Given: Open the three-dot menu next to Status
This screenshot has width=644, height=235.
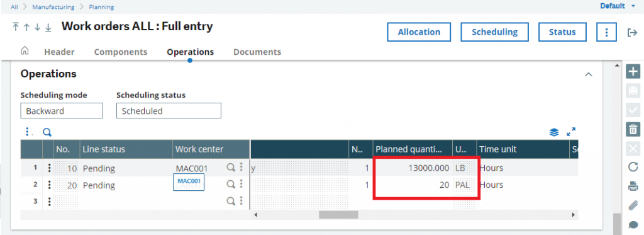Looking at the screenshot, I should tap(606, 32).
